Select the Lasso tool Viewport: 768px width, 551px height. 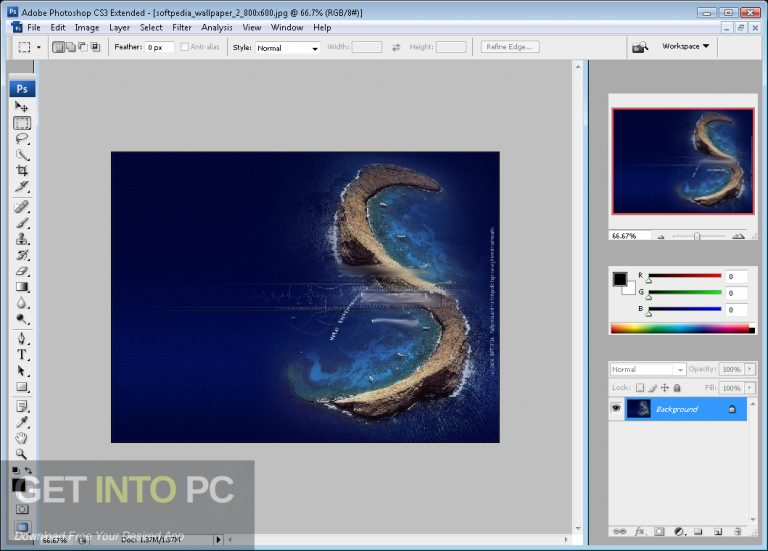(22, 139)
